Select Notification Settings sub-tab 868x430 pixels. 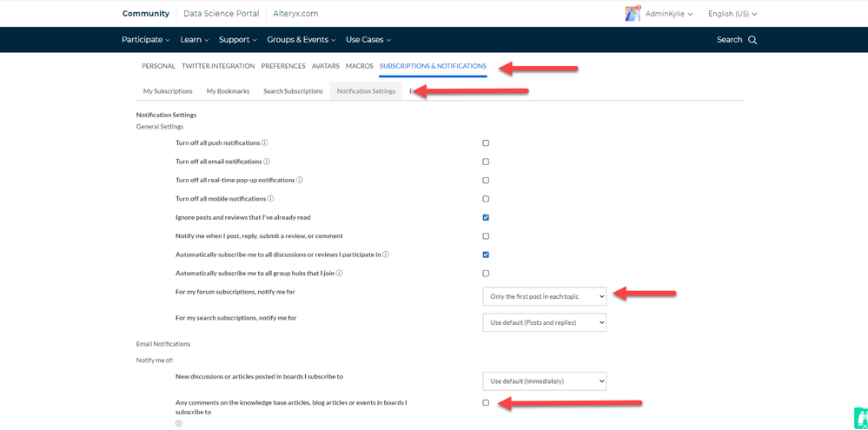point(366,91)
